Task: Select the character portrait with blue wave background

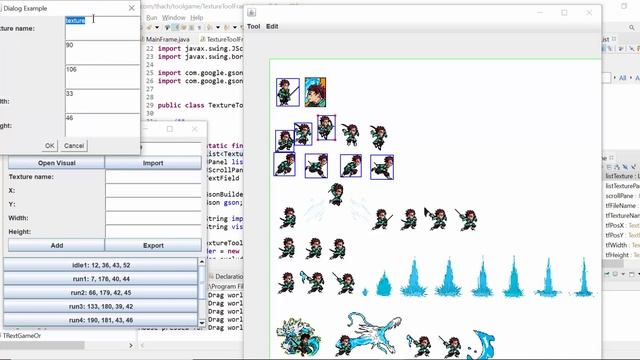Action: 316,92
